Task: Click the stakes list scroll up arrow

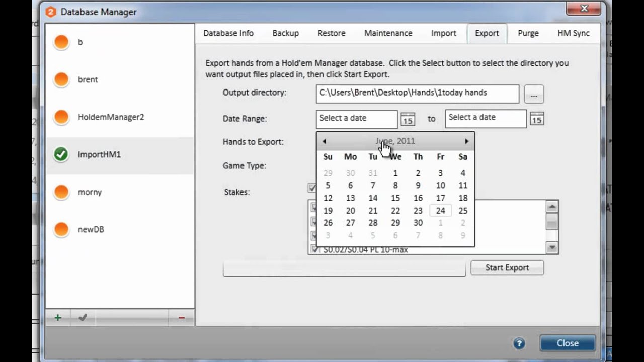Action: pos(552,207)
